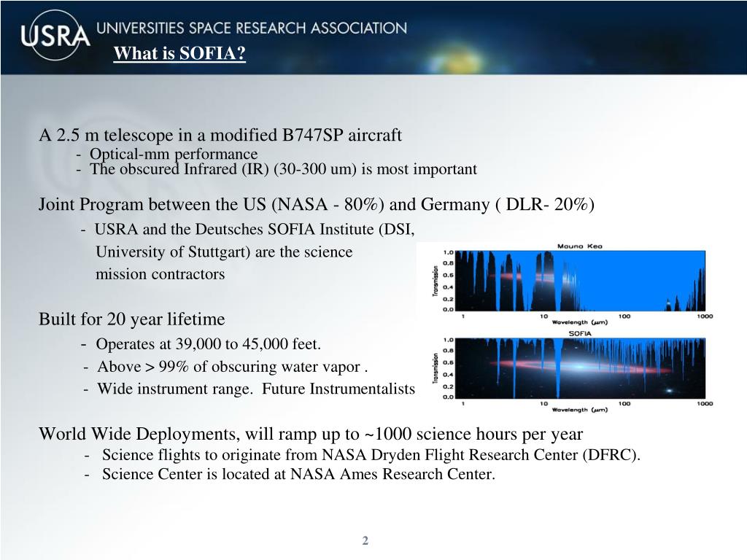Viewport: 747px width, 560px height.
Task: Click the Mauna Kea transmission chart
Action: click(579, 281)
